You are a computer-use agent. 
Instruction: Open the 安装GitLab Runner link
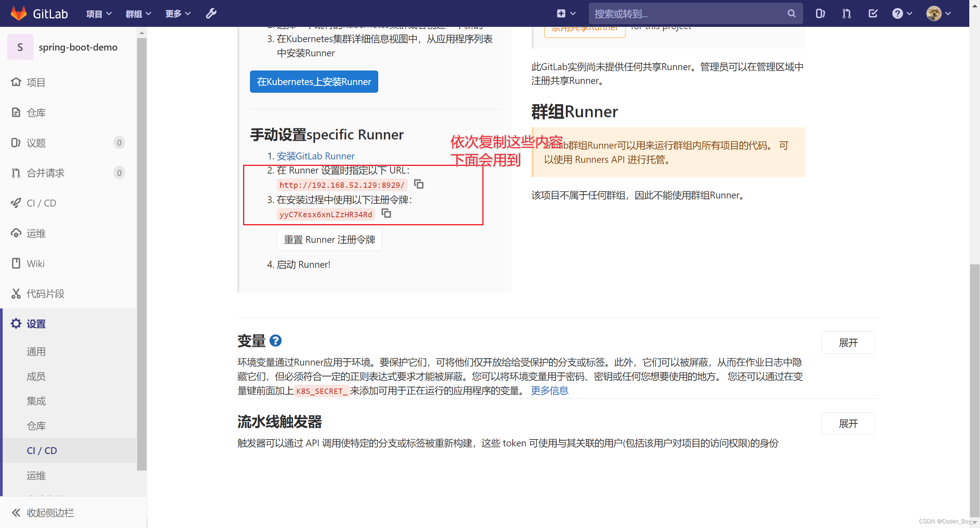tap(315, 156)
